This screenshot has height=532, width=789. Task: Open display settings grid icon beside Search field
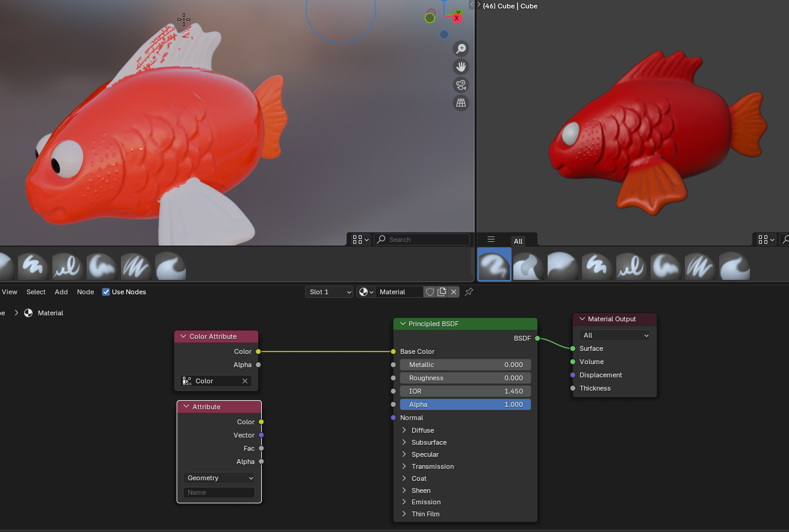[x=360, y=240]
